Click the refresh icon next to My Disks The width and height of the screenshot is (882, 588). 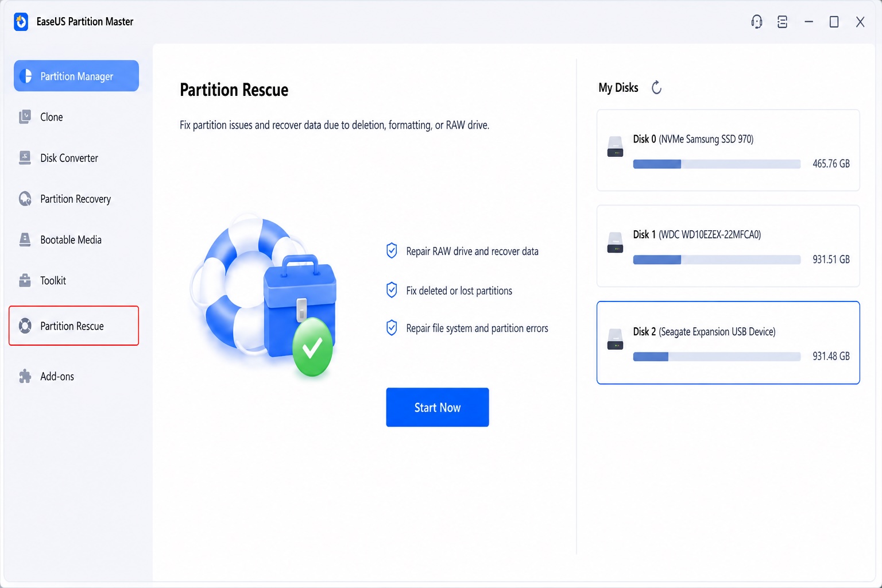pos(656,87)
